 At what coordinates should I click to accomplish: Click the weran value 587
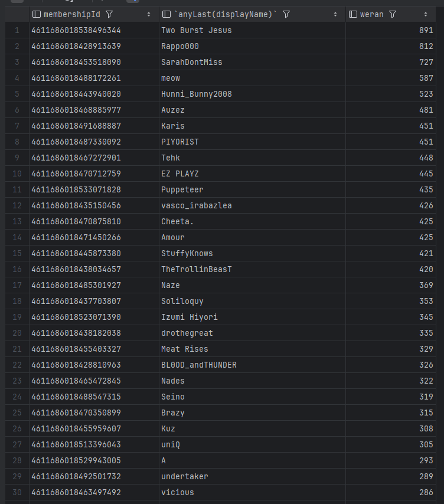point(391,78)
